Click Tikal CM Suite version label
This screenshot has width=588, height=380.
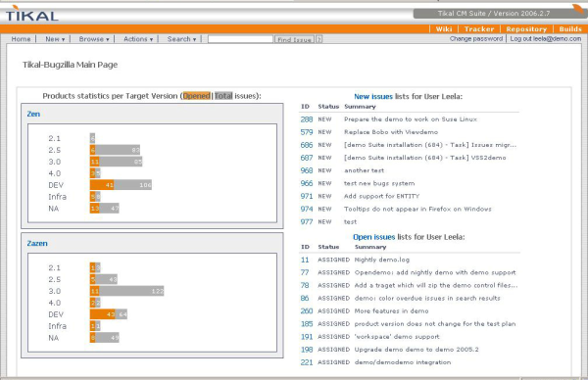point(494,14)
